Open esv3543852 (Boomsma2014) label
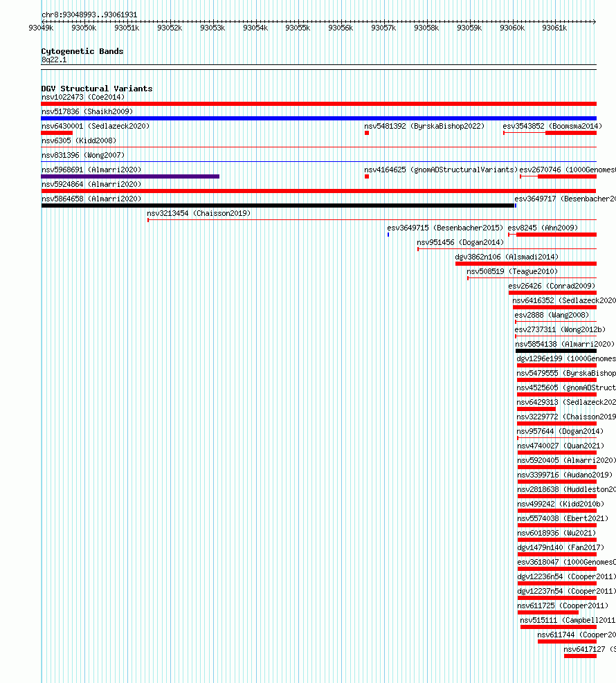This screenshot has height=683, width=616. click(552, 126)
